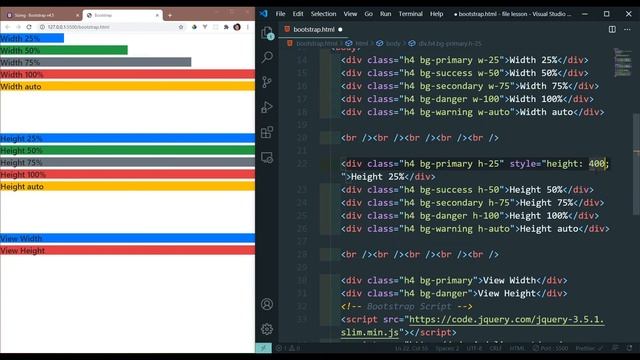The image size is (640, 360).
Task: Reload the page in Chrome
Action: point(29,27)
